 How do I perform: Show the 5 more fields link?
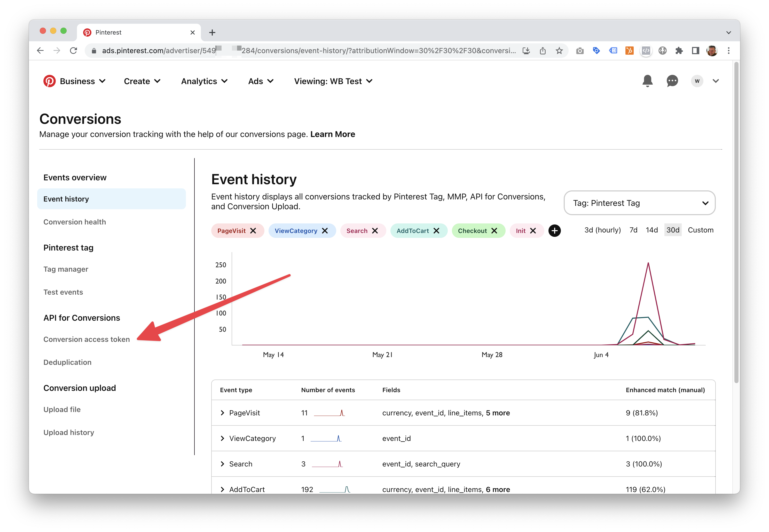pyautogui.click(x=498, y=413)
